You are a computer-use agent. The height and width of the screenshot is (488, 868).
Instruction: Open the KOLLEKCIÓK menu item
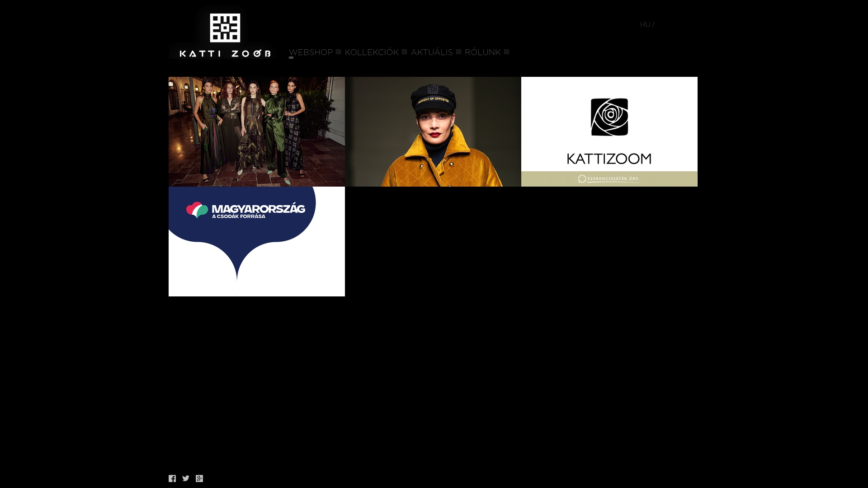372,52
